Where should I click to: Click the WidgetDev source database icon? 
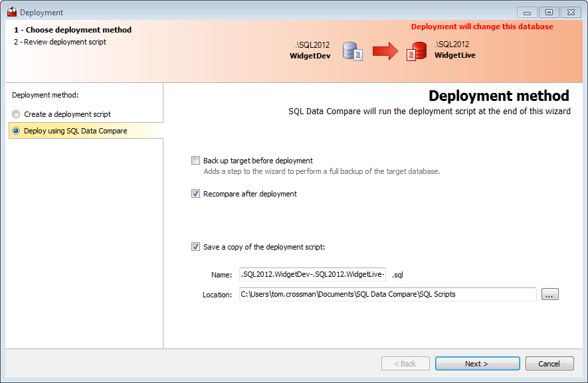click(x=352, y=51)
